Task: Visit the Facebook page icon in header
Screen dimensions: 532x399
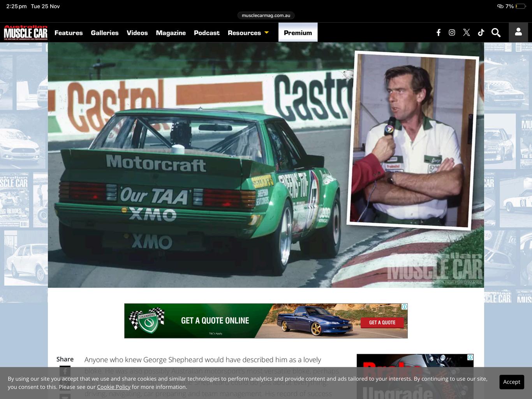Action: click(x=439, y=33)
